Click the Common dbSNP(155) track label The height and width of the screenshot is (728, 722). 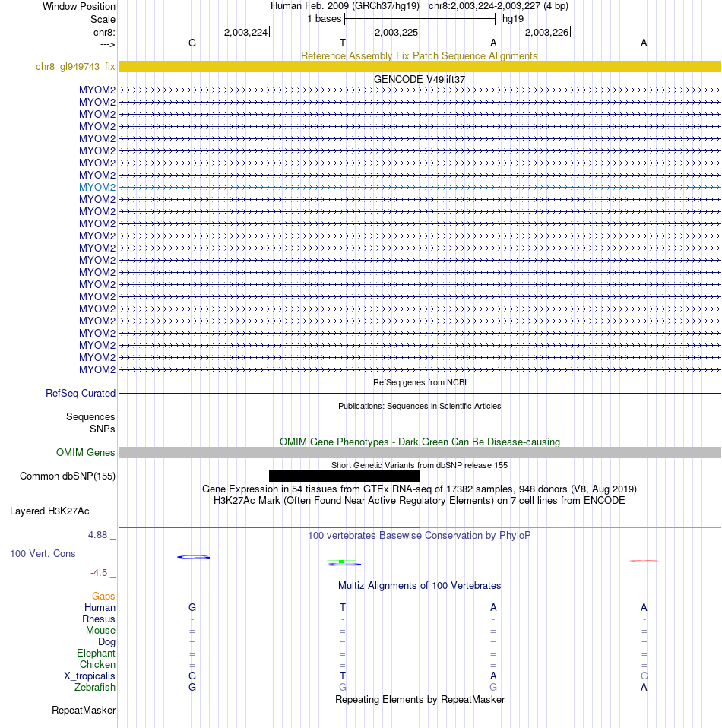(68, 476)
